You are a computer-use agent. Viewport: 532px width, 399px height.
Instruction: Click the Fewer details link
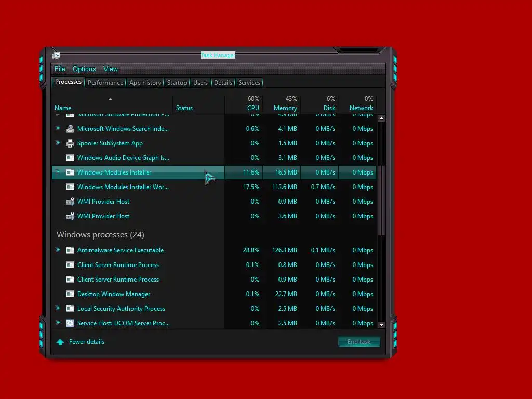[87, 342]
